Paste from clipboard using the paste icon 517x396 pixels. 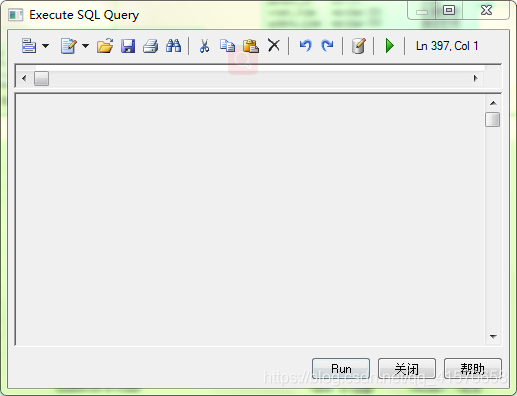251,46
